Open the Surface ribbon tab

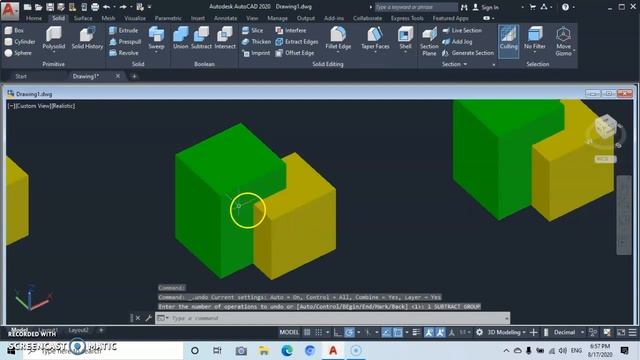(x=83, y=18)
